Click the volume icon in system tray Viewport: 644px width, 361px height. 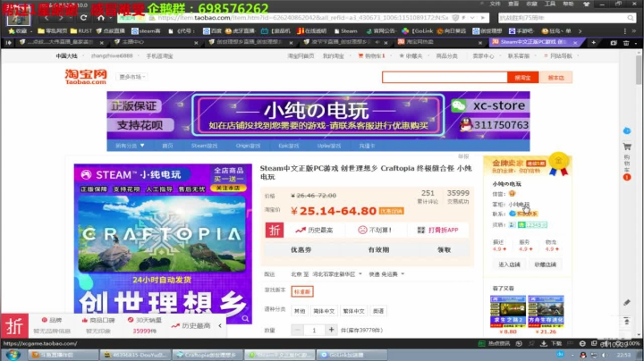pyautogui.click(x=604, y=355)
